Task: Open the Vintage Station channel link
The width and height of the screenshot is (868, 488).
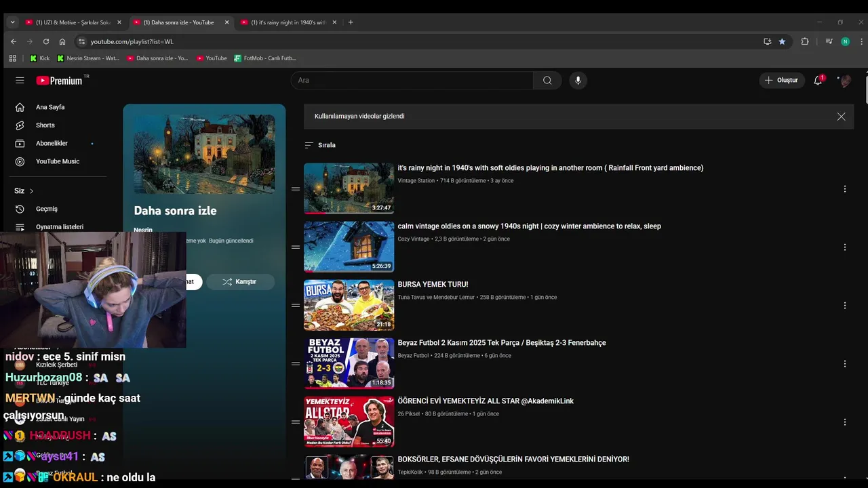Action: click(416, 181)
